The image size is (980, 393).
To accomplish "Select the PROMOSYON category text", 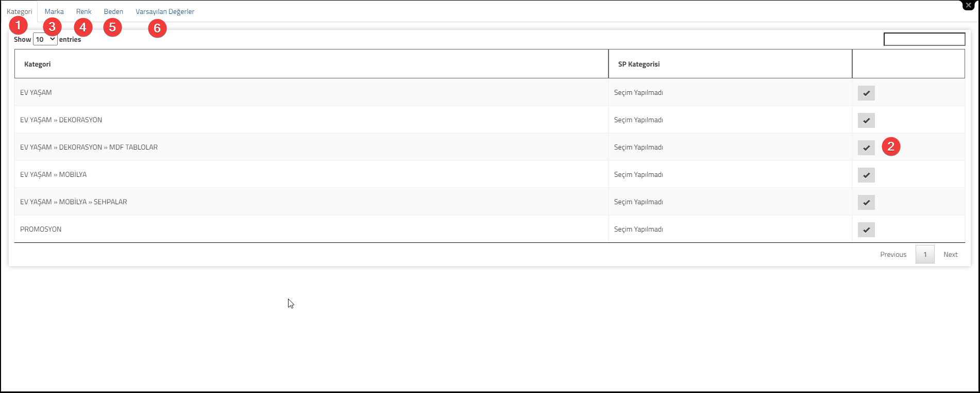I will coord(41,229).
